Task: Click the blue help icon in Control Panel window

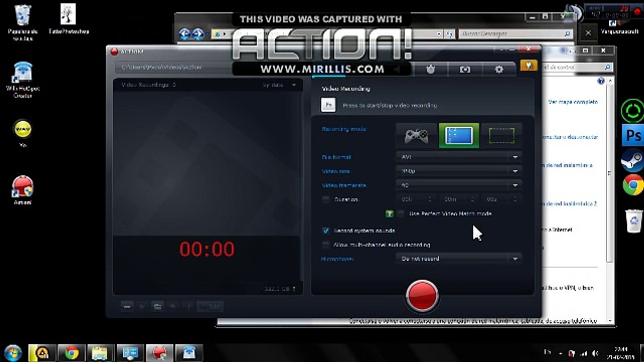Action: tap(601, 81)
